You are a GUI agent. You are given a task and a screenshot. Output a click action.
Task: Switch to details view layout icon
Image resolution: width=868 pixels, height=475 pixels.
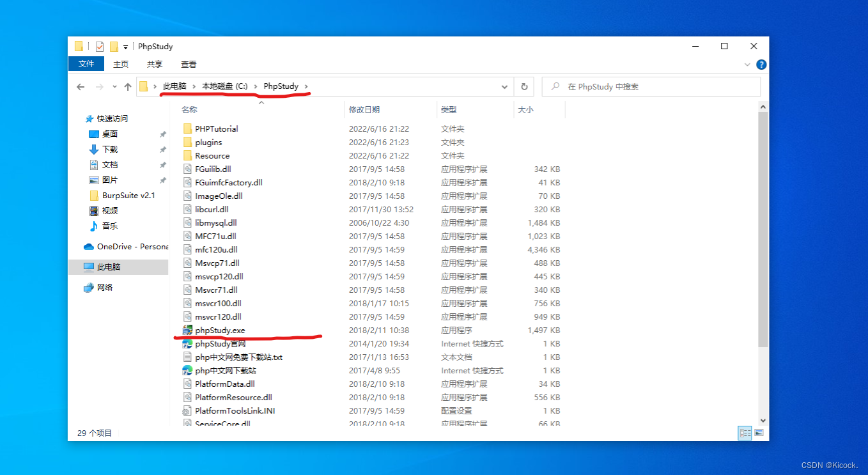pos(745,433)
